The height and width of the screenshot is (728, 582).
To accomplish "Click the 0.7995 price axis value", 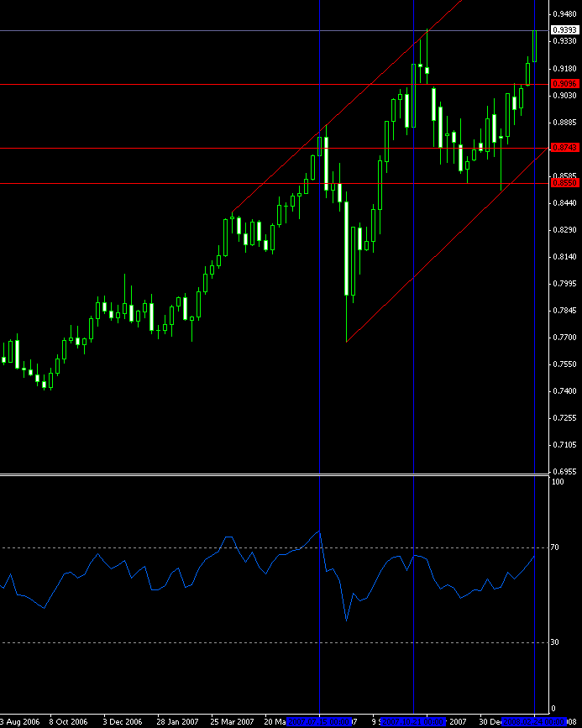I will 564,284.
